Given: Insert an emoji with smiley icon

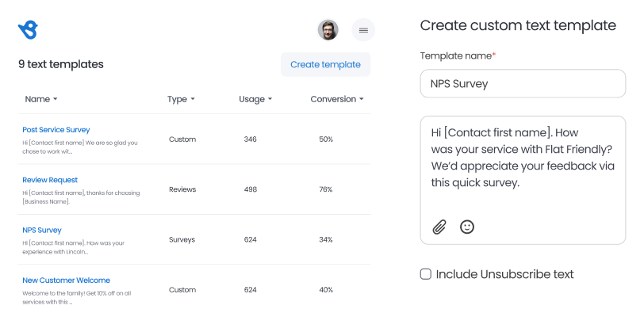Looking at the screenshot, I should tap(467, 227).
